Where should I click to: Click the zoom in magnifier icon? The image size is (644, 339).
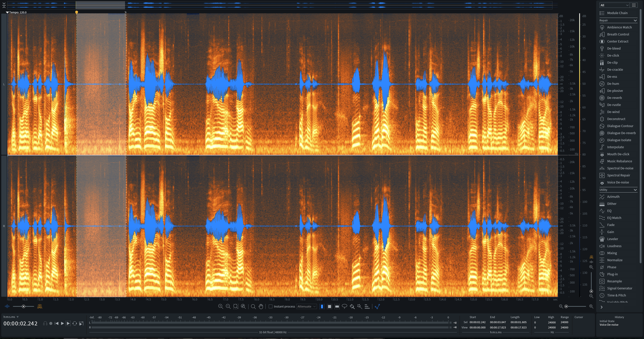(220, 307)
